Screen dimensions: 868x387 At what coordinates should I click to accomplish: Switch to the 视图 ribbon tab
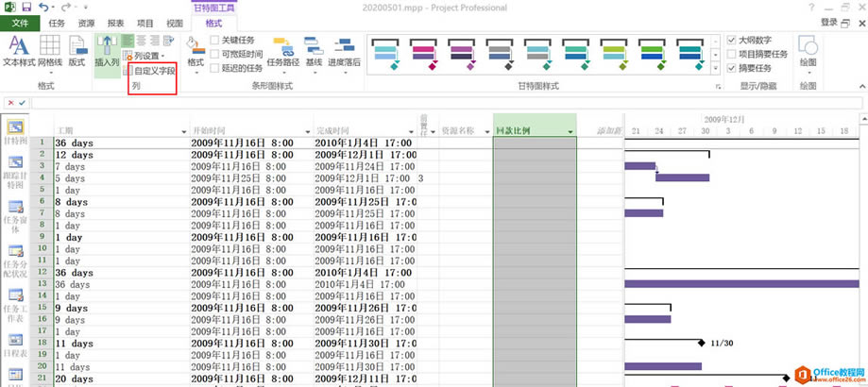(175, 24)
